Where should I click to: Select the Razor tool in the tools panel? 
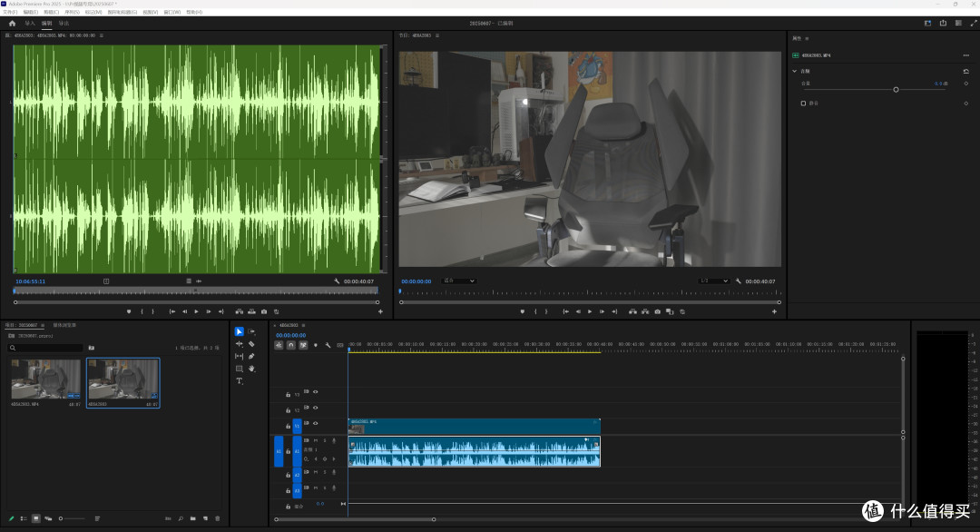click(251, 344)
